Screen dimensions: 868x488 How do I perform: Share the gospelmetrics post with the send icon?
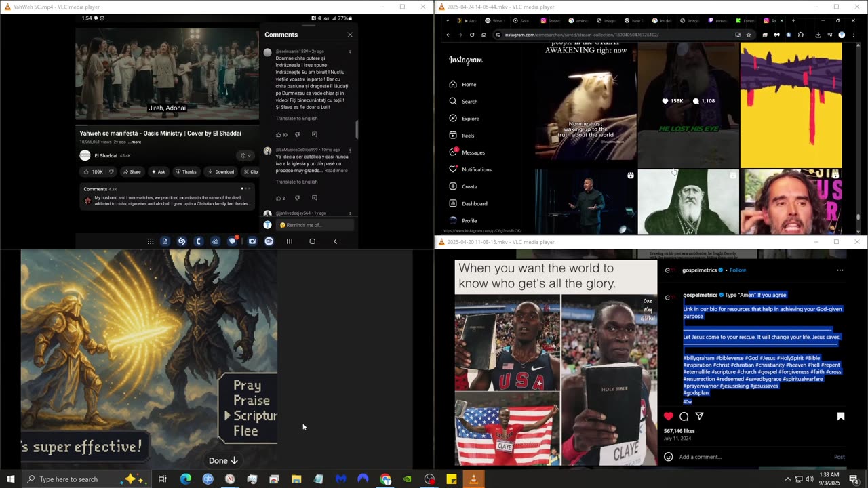click(x=699, y=416)
